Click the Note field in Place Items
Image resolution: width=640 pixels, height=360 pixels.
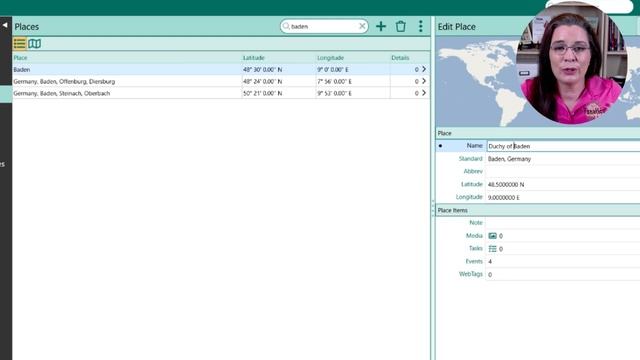563,223
